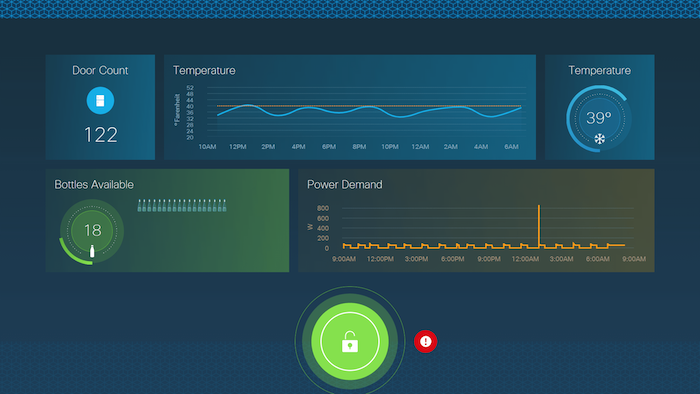Click the door count value 122

click(101, 135)
